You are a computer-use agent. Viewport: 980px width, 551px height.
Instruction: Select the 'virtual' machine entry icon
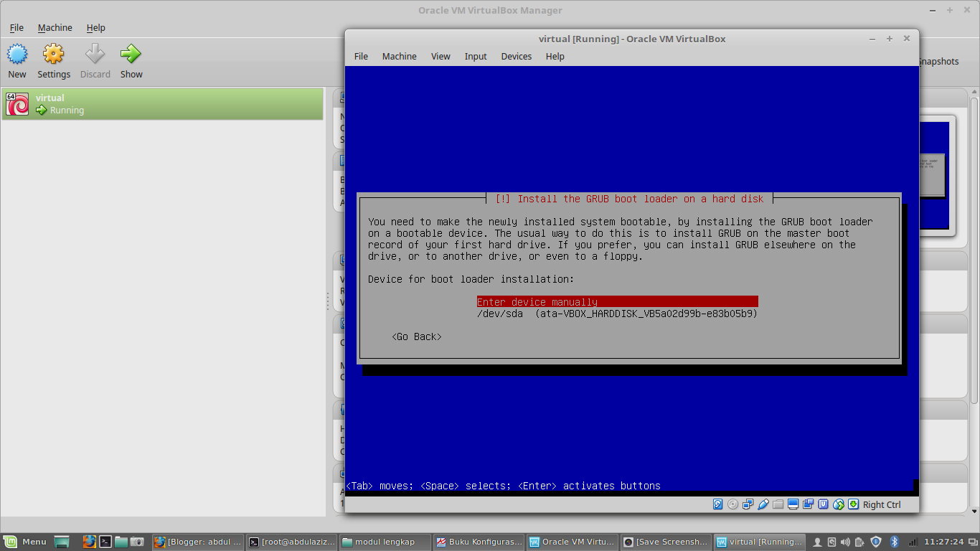coord(17,104)
